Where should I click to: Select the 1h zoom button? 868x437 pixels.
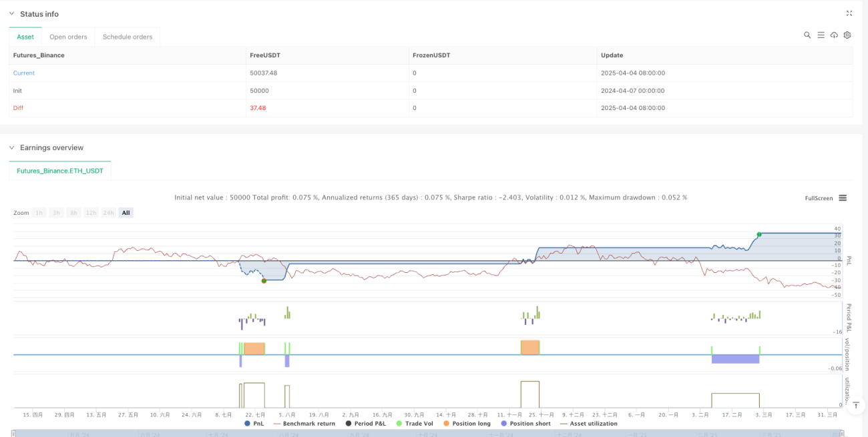tap(39, 213)
